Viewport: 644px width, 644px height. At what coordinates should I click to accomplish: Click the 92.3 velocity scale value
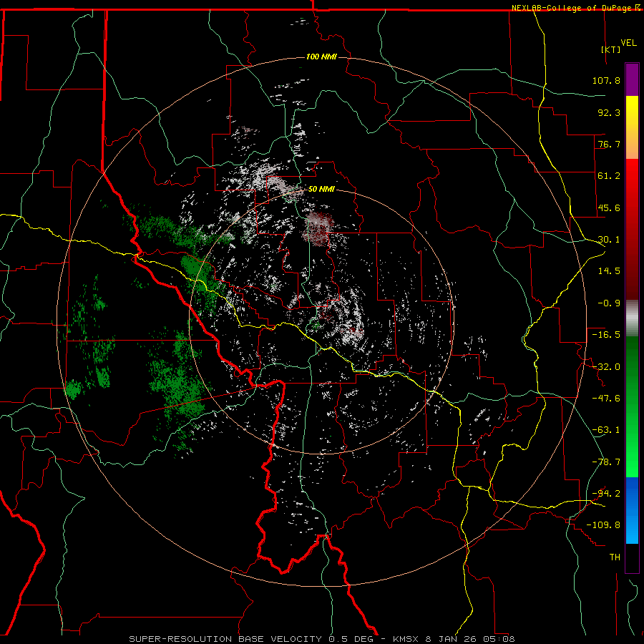click(609, 112)
